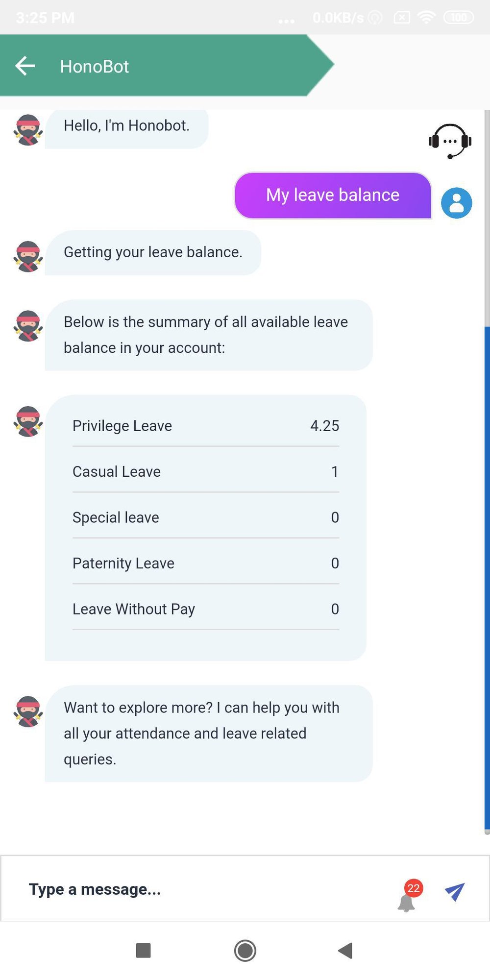Screen dimensions: 490x980
Task: Click the blue chat scrollbar
Action: pos(487,578)
